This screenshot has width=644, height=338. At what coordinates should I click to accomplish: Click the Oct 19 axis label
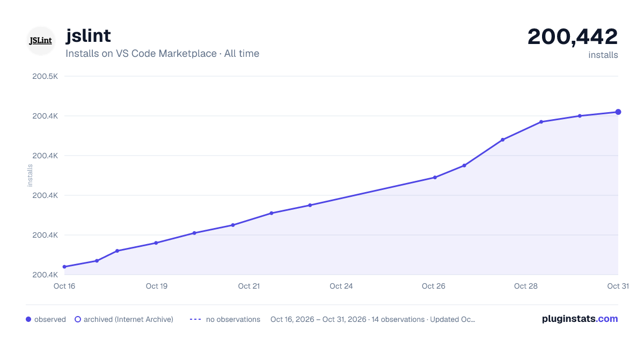[x=157, y=286]
